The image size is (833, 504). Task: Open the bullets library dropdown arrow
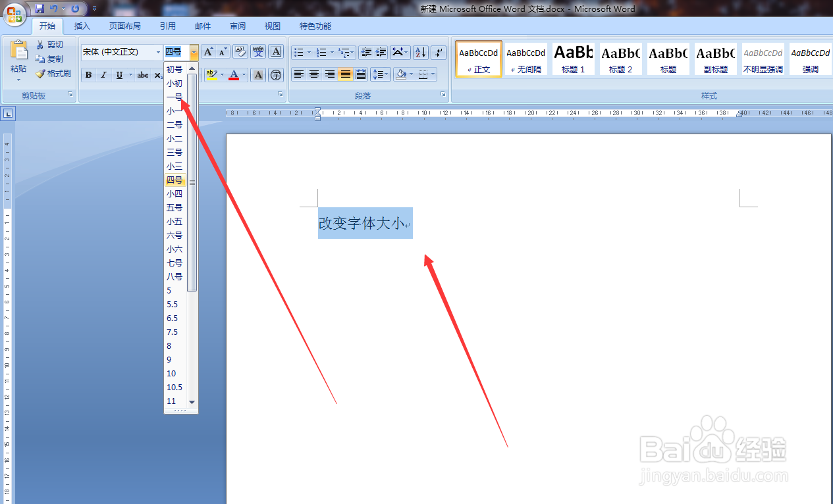[x=309, y=52]
